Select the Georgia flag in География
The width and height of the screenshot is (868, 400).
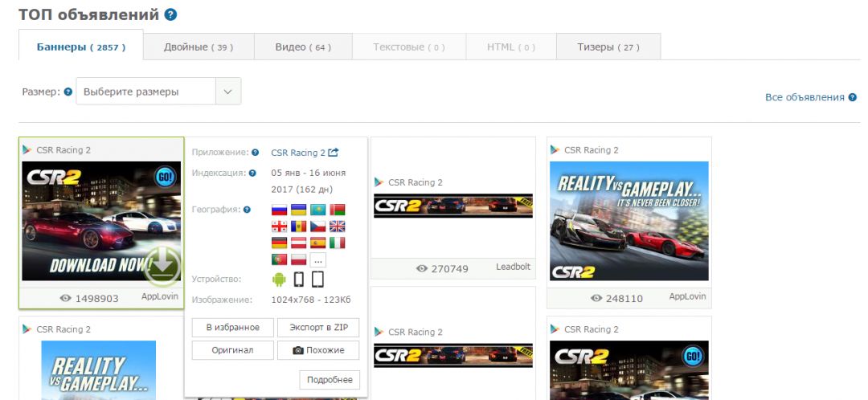point(279,227)
